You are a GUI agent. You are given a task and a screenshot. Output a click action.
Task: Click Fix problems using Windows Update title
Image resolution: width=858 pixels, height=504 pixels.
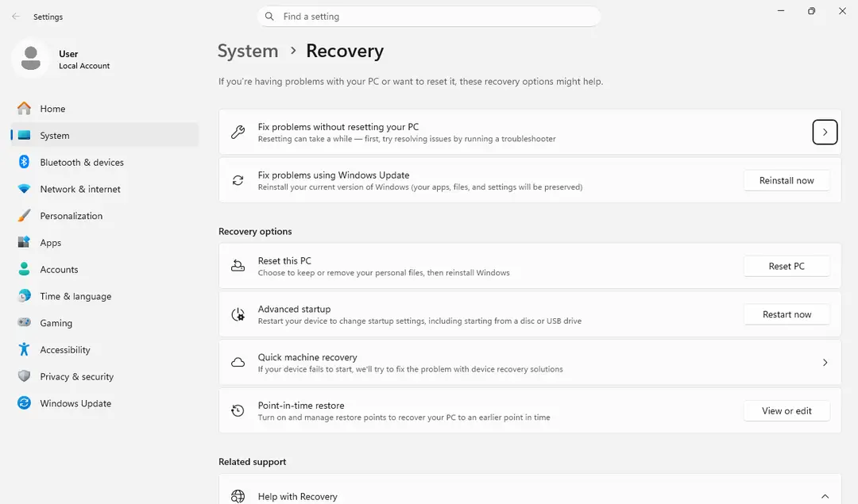334,175
